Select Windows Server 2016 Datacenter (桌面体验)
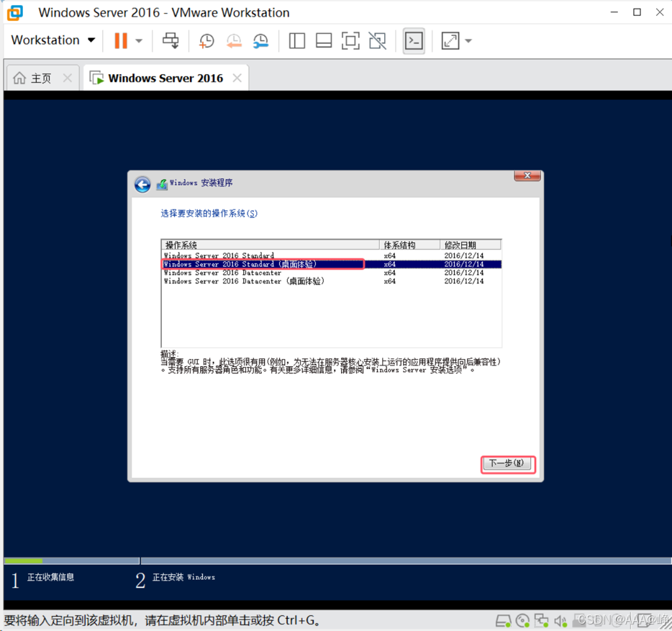Screen dimensions: 672x631 pyautogui.click(x=331, y=281)
